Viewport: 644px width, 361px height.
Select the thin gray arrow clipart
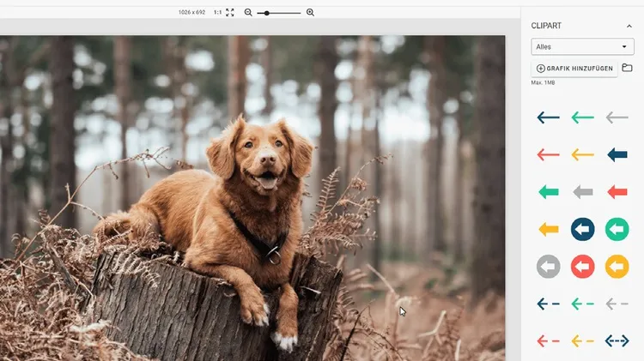617,117
